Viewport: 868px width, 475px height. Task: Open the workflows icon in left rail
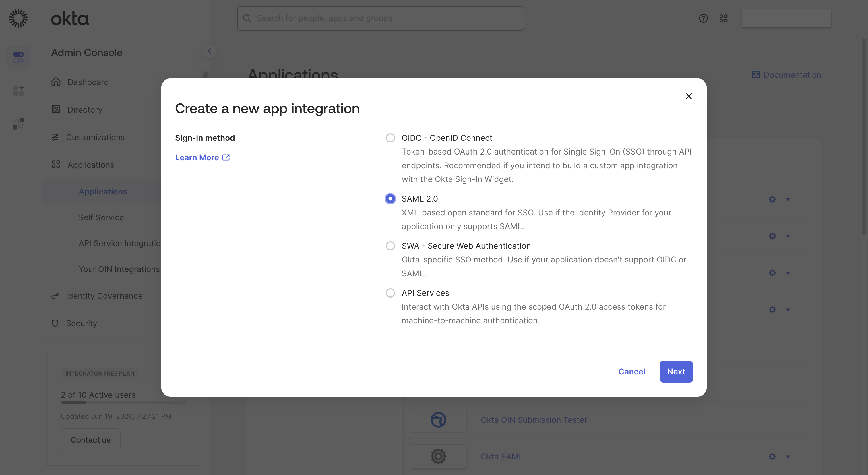(x=18, y=123)
